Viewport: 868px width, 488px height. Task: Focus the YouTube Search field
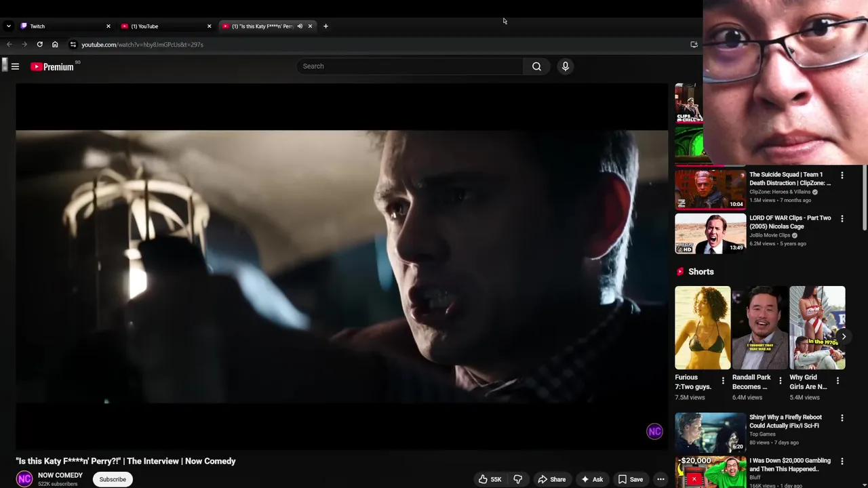(410, 66)
